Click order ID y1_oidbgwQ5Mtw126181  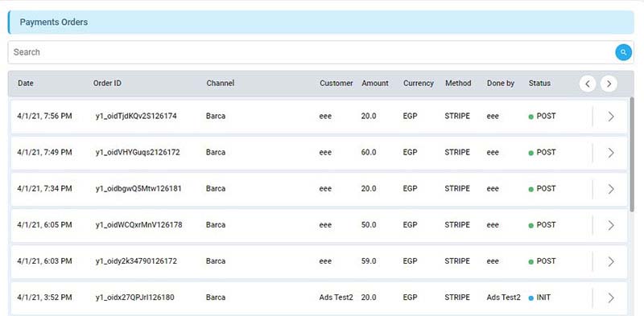(x=138, y=188)
